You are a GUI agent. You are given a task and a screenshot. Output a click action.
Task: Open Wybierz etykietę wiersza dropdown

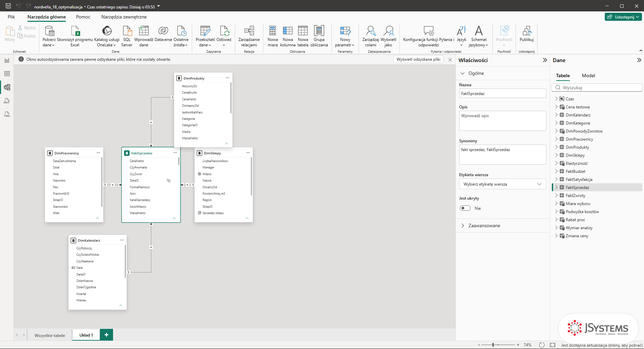[x=502, y=184]
